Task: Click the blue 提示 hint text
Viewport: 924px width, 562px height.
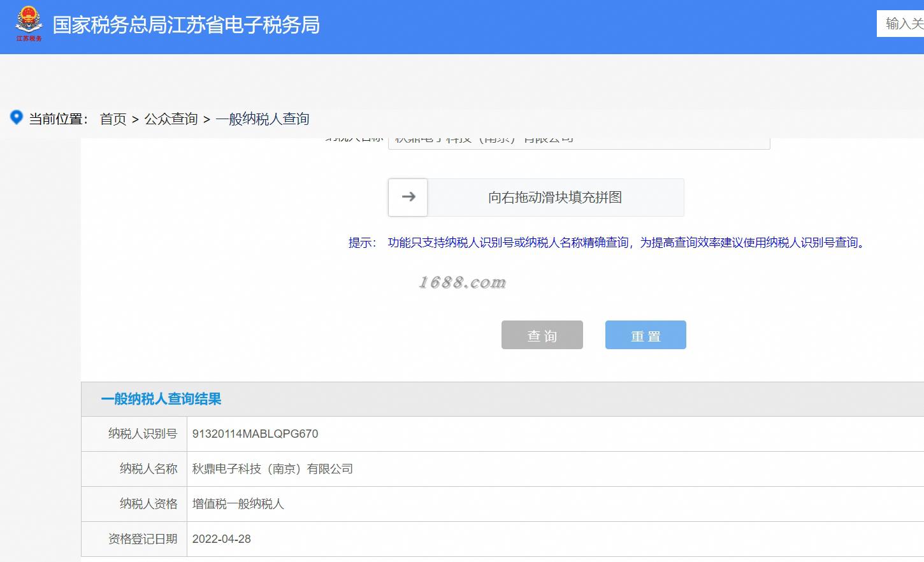Action: click(608, 243)
